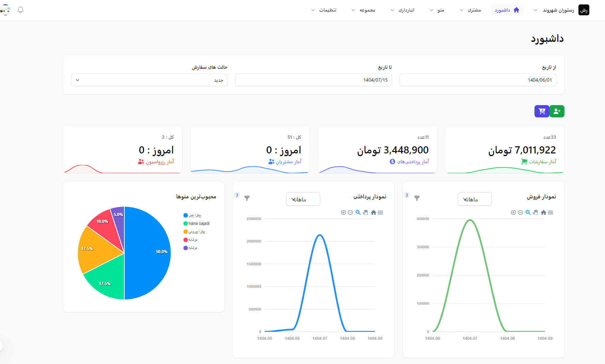Click the 7,011,922 تومان total value
Screen dimensions: 605x364
click(x=522, y=150)
